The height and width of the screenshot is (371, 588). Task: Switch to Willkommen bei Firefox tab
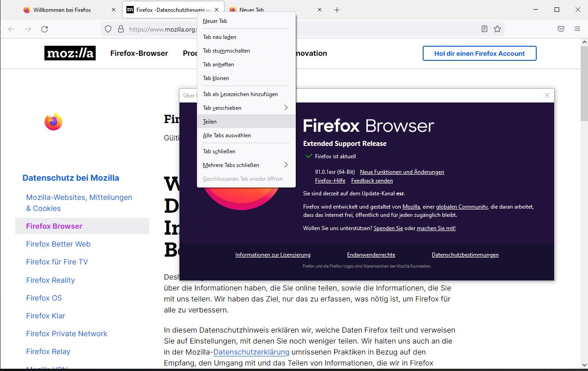tap(70, 10)
